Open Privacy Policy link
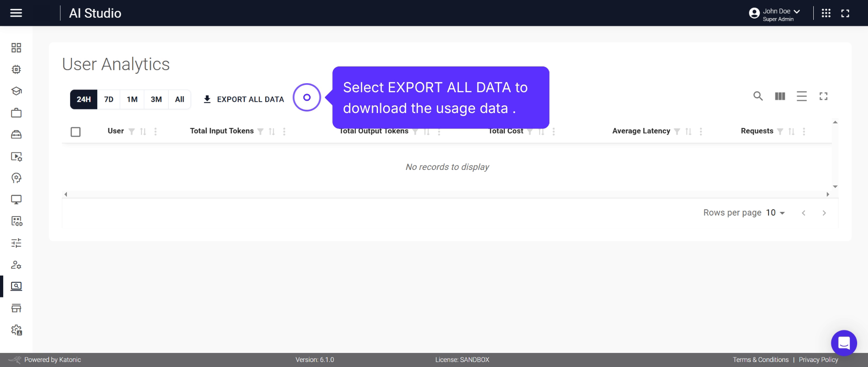The image size is (868, 367). click(x=818, y=360)
